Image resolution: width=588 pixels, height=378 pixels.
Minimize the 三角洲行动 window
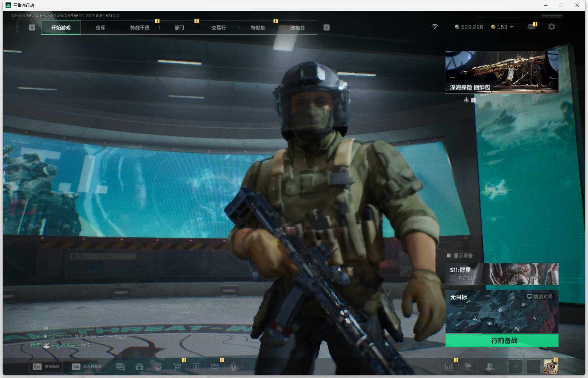click(x=546, y=5)
